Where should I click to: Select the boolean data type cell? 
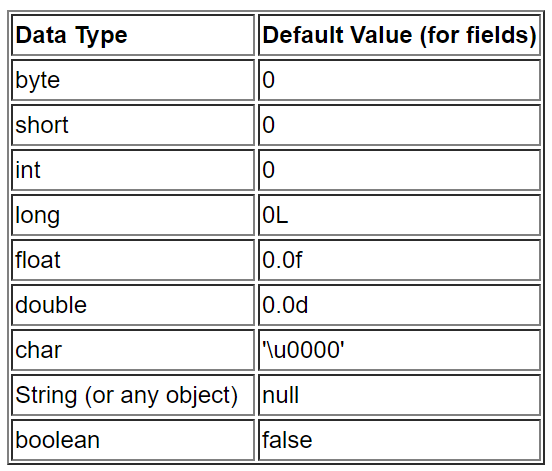click(x=133, y=440)
